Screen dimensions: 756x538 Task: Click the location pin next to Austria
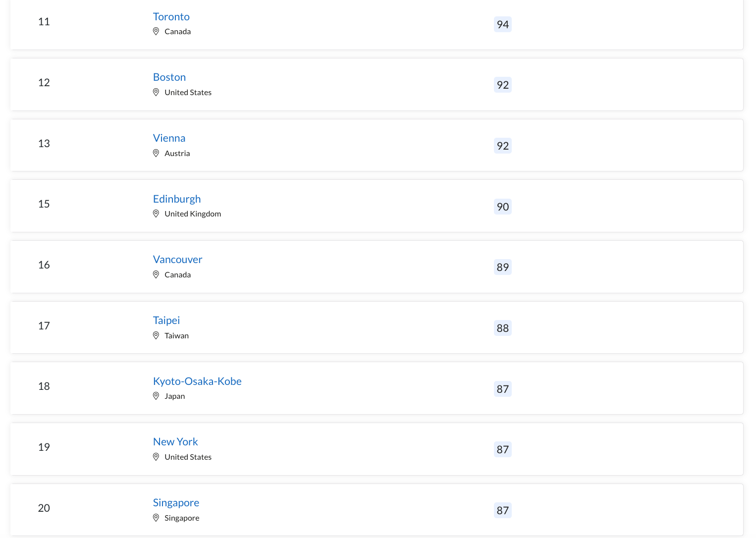point(156,154)
